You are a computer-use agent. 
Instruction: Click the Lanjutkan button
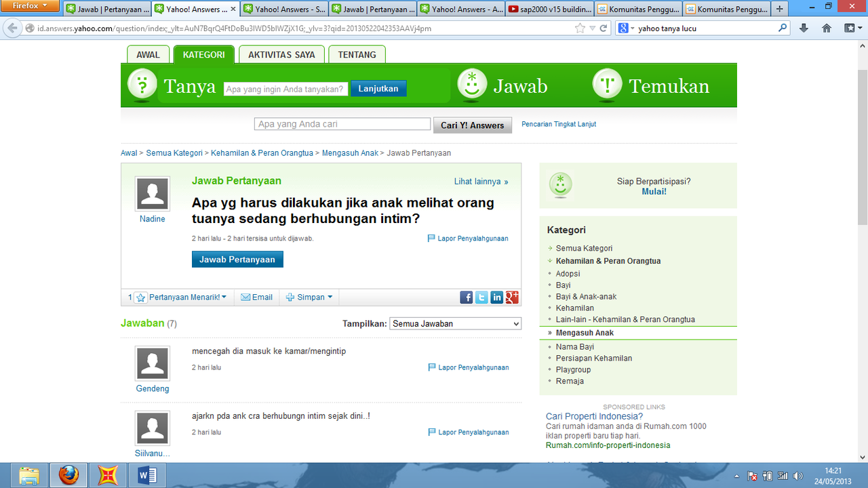(378, 89)
